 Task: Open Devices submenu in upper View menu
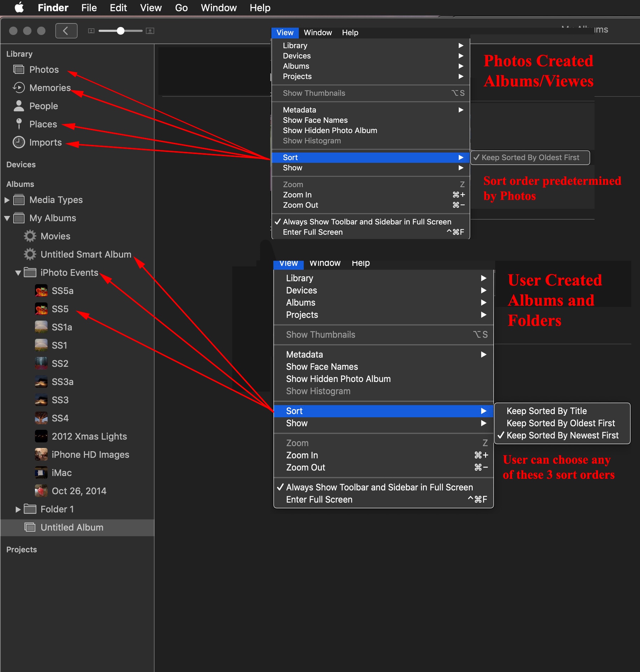pos(371,56)
